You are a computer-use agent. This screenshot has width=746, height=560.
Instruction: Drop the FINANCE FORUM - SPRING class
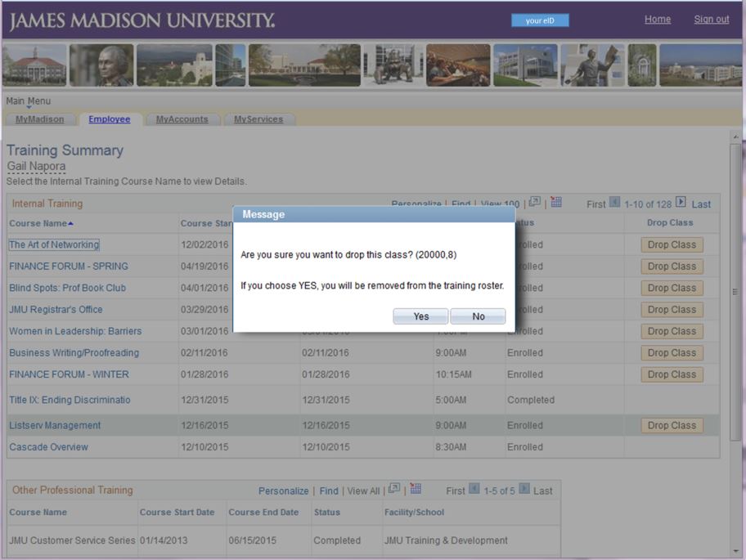pyautogui.click(x=672, y=267)
